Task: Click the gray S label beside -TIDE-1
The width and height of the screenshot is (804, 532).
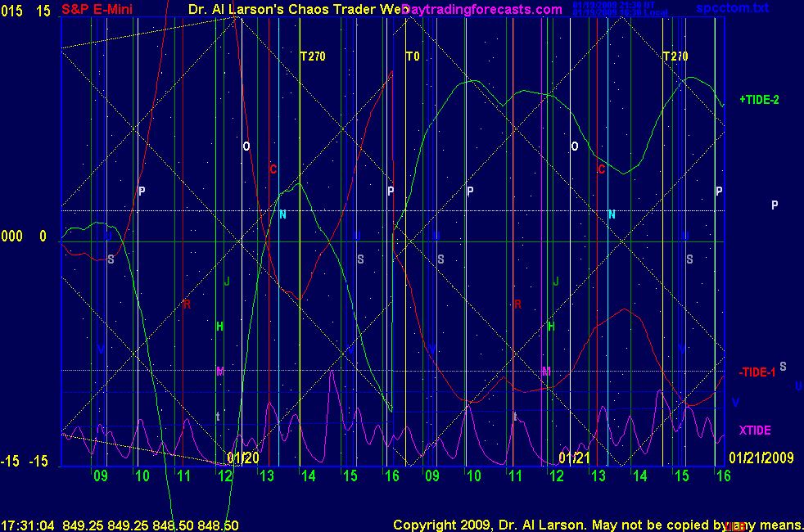Action: (783, 367)
